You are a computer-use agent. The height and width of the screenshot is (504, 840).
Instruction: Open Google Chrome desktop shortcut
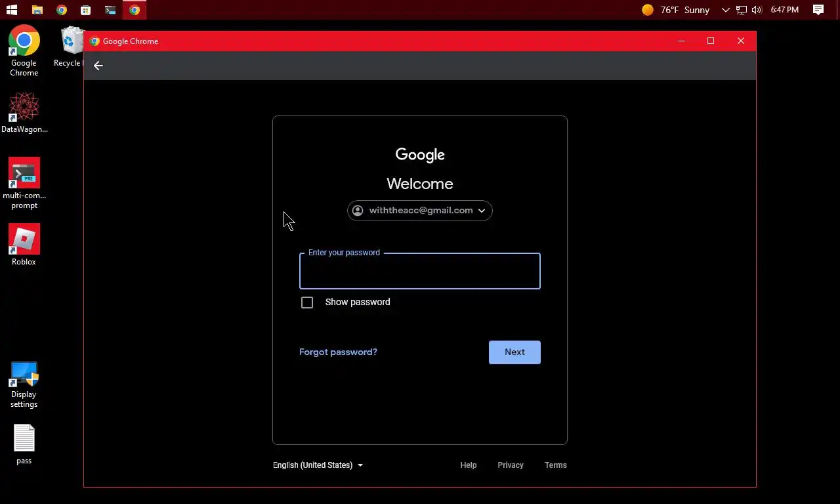(x=24, y=51)
